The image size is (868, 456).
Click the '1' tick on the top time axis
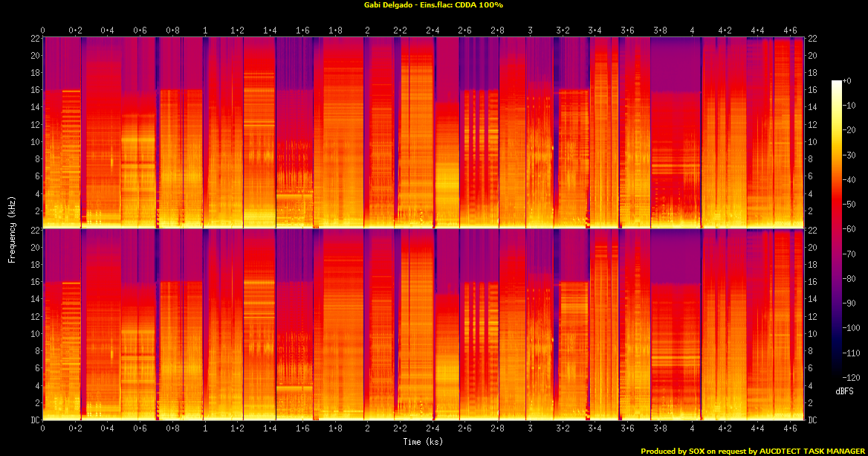(205, 30)
